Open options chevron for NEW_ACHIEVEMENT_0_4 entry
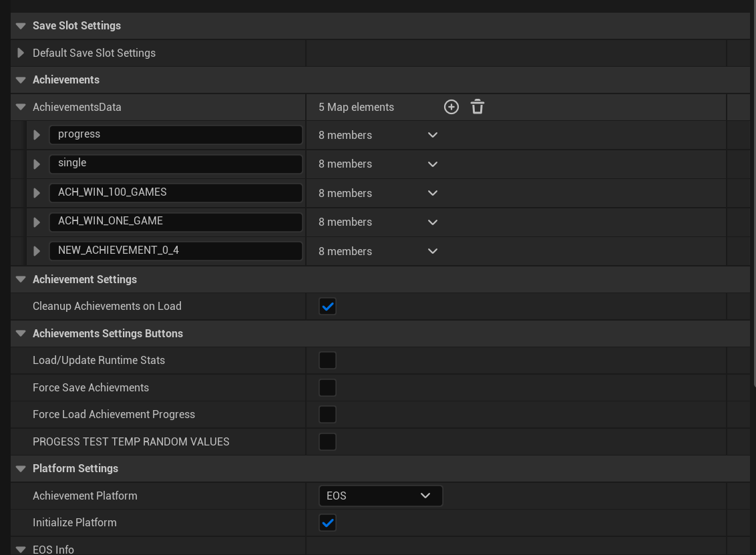The height and width of the screenshot is (555, 756). (x=433, y=251)
